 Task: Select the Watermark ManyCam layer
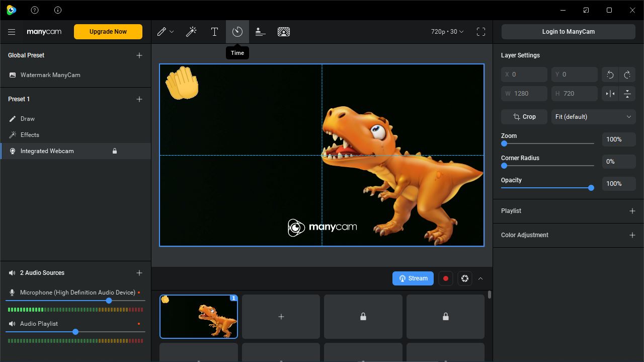[x=75, y=75]
